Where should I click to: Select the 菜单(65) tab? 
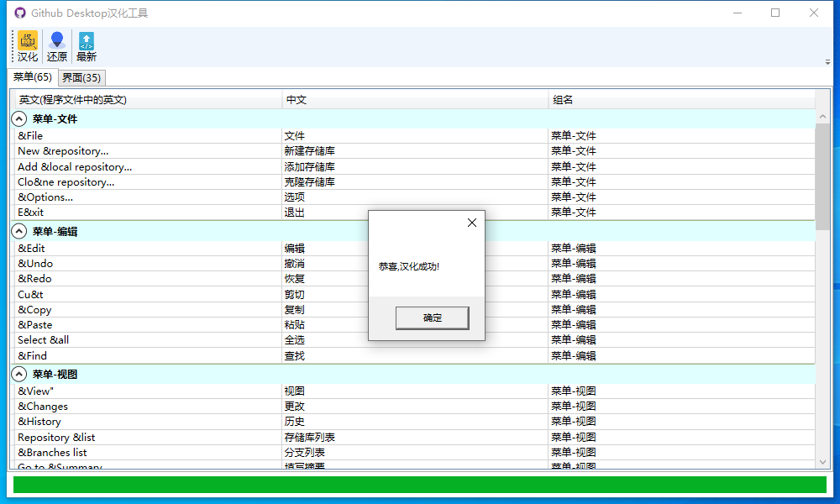33,77
